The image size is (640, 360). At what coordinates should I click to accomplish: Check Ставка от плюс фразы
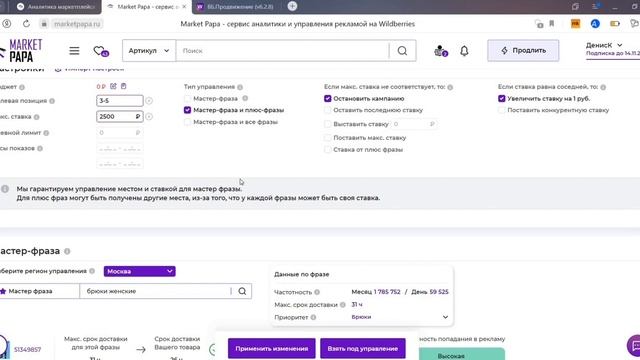[x=328, y=149]
